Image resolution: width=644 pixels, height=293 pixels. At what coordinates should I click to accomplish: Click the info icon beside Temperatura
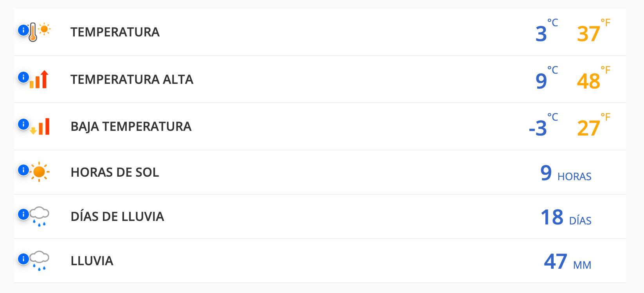click(23, 30)
